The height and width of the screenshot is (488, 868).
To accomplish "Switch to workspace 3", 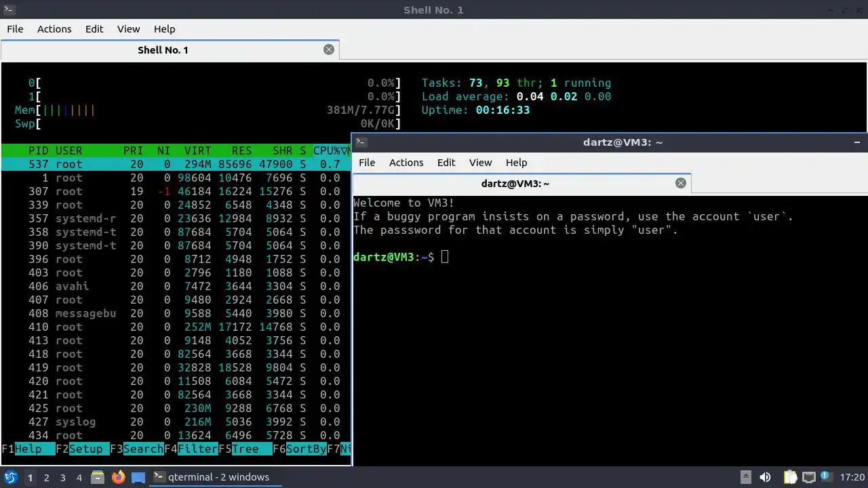I will (x=62, y=477).
